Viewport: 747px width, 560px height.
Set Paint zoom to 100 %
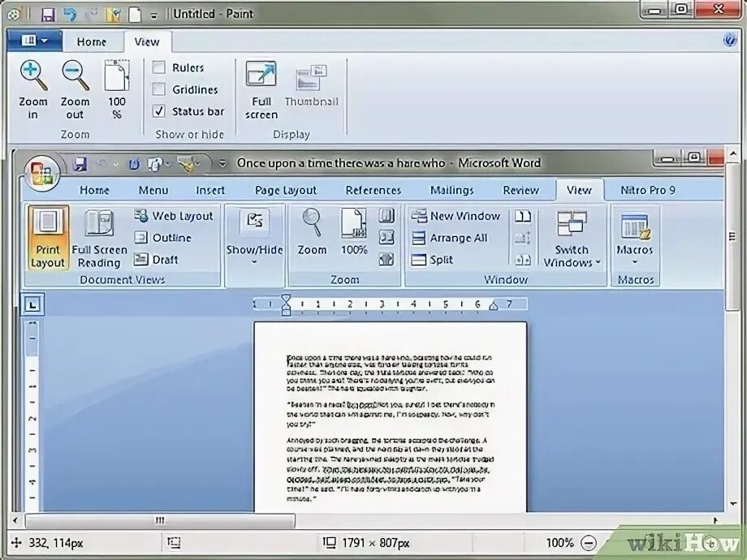(117, 89)
